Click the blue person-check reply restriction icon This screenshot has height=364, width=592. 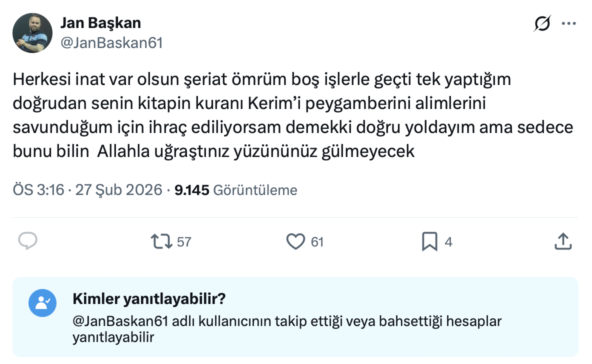[x=42, y=303]
